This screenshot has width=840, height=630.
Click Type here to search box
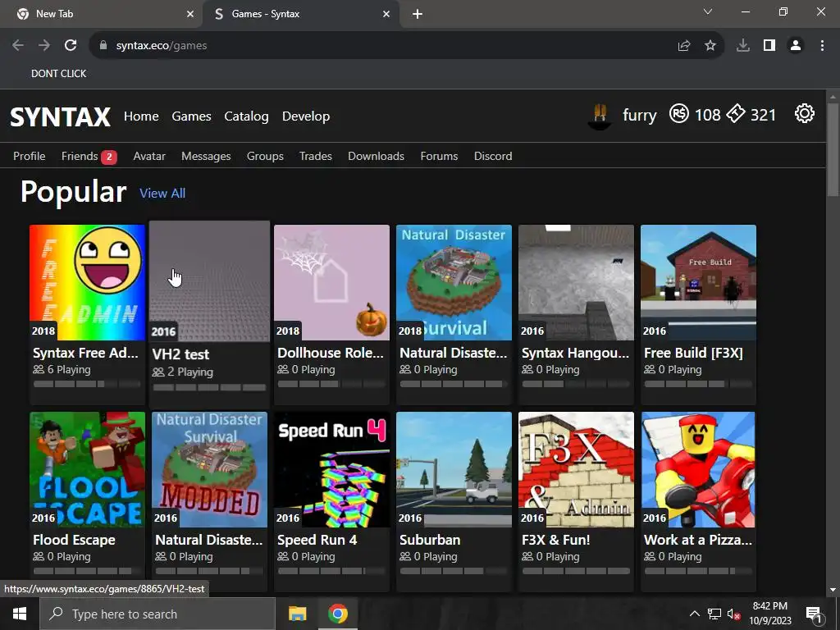tap(157, 614)
